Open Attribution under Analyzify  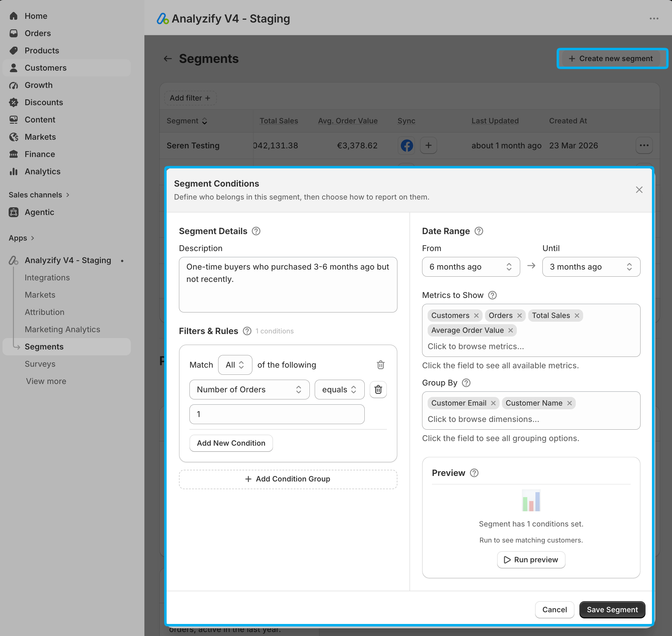pyautogui.click(x=44, y=312)
